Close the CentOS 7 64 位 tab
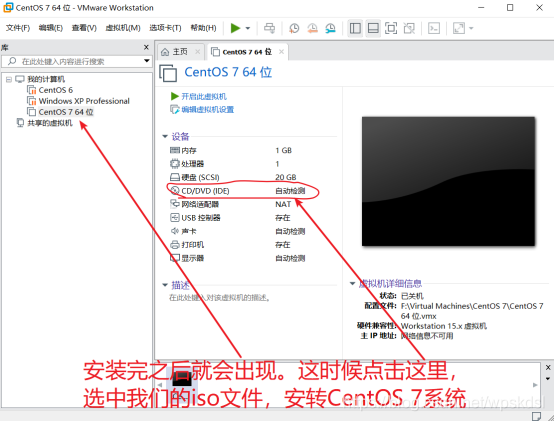The height and width of the screenshot is (421, 554). click(x=281, y=52)
